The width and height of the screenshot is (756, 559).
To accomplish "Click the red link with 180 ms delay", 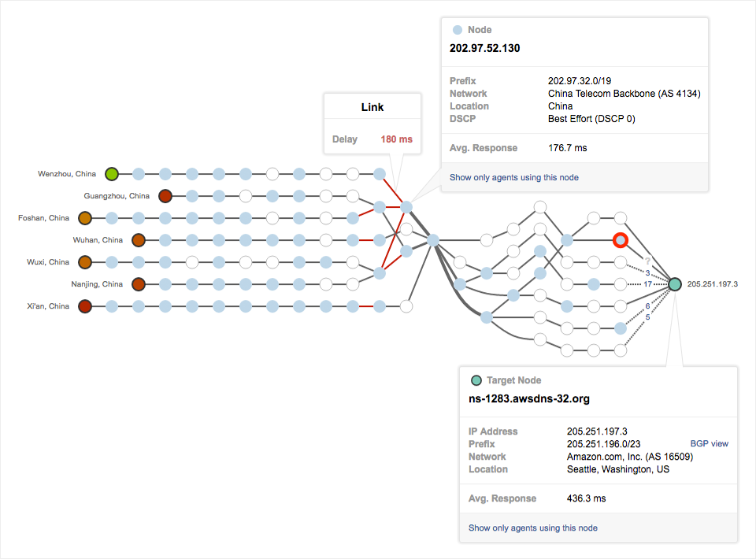I will pyautogui.click(x=393, y=191).
